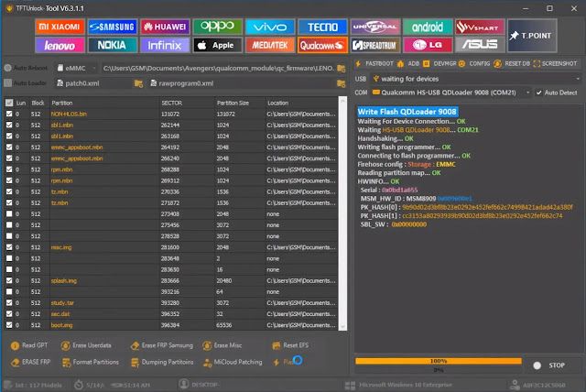Screen dimensions: 586x392
Task: Disable the Auto Detect checkbox
Action: pos(539,93)
